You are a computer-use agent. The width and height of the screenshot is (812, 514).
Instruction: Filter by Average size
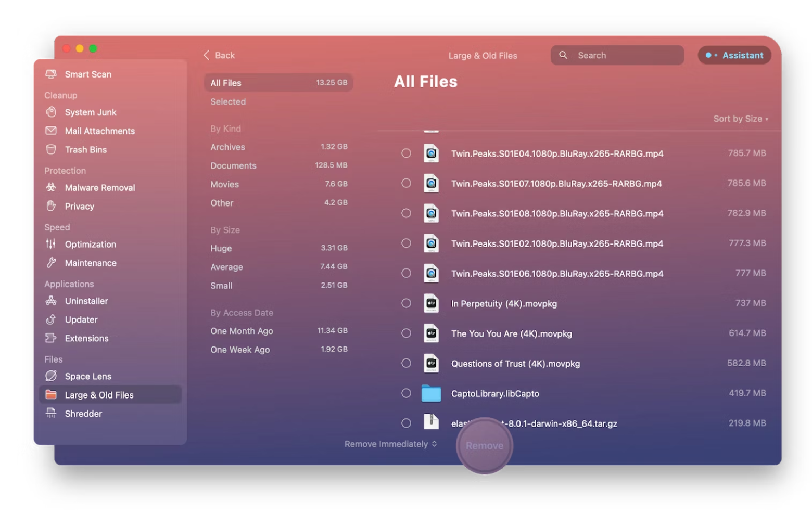(278, 267)
